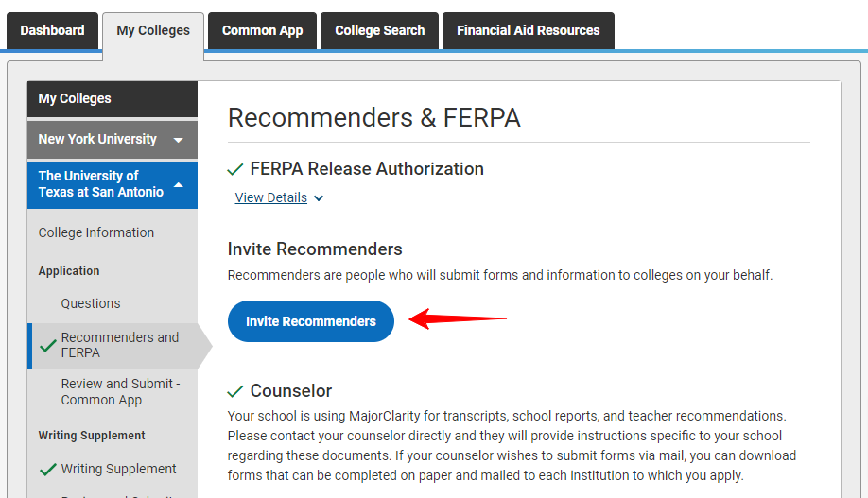Image resolution: width=868 pixels, height=498 pixels.
Task: Open Review and Submit - Common App
Action: pos(120,392)
